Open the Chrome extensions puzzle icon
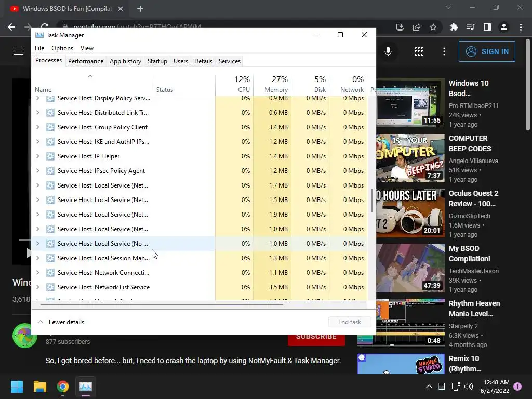The height and width of the screenshot is (399, 532). pyautogui.click(x=454, y=27)
